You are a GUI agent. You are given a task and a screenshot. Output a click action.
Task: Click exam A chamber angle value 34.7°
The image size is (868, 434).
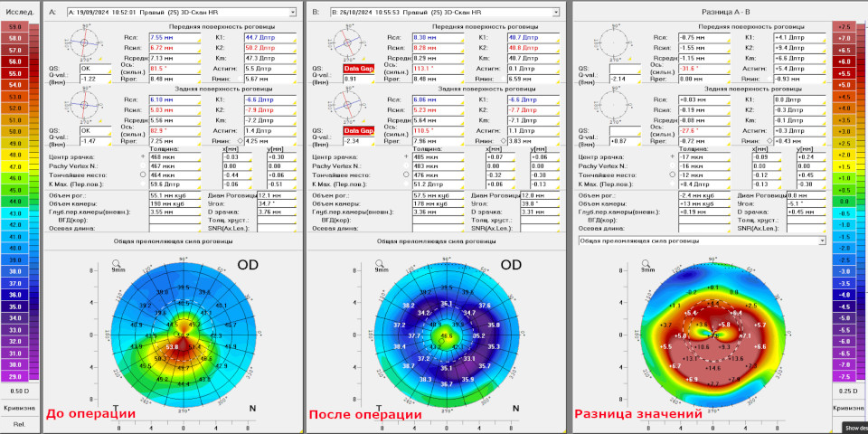pyautogui.click(x=277, y=203)
